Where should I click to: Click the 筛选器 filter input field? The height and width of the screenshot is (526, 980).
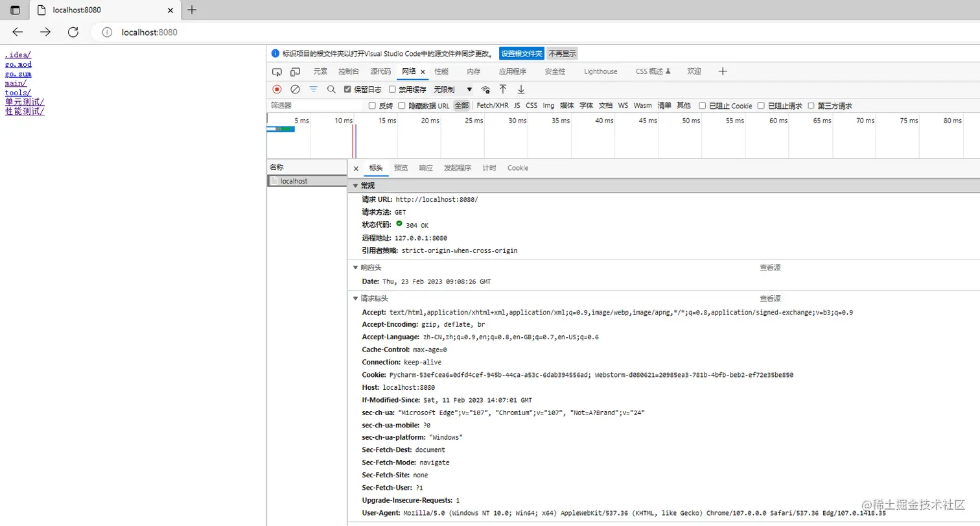(x=316, y=106)
